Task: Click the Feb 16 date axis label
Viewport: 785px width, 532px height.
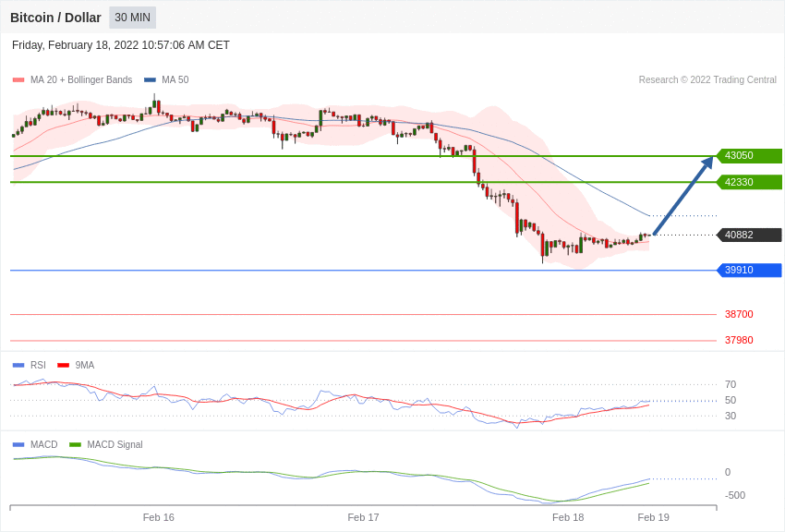Action: [x=158, y=517]
